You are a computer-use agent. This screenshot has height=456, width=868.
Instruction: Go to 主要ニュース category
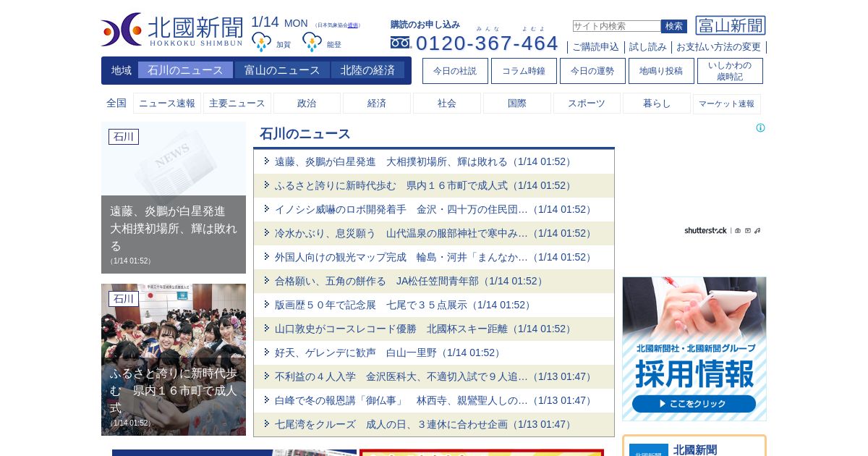click(x=237, y=104)
